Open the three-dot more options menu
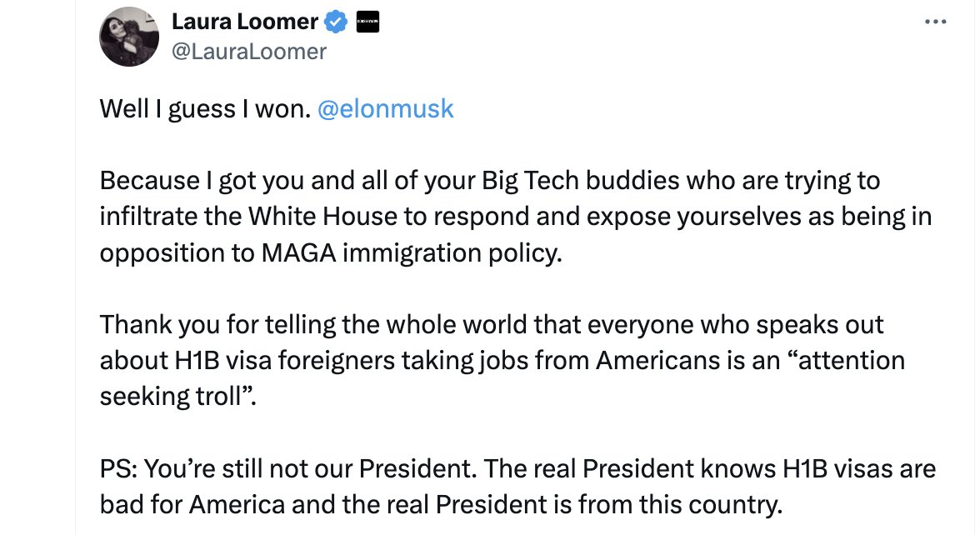The width and height of the screenshot is (980, 535). 935,22
